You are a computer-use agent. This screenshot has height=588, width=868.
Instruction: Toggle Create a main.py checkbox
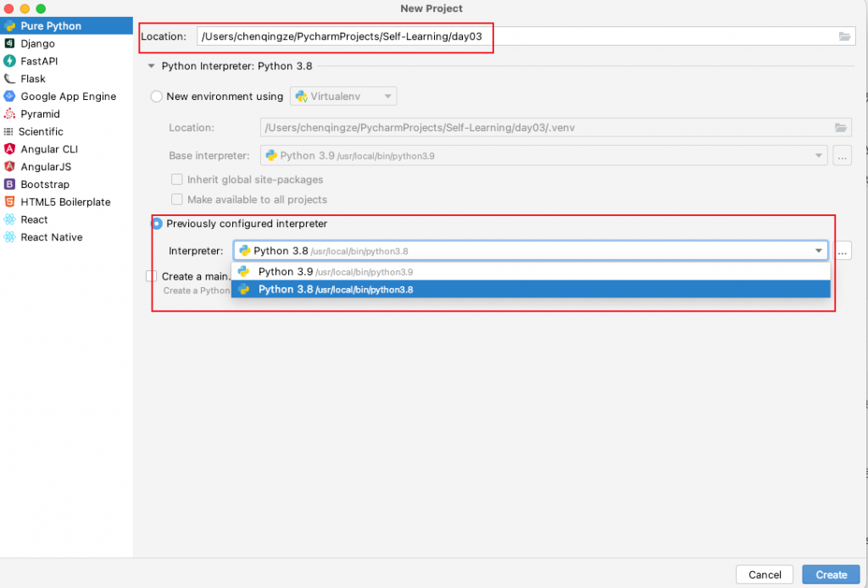point(151,276)
